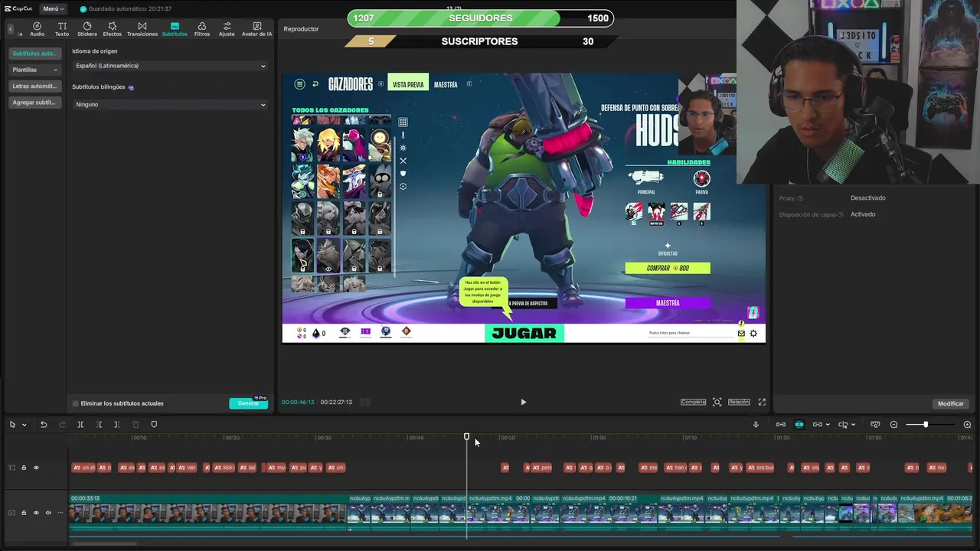Open the video track more options
Image resolution: width=980 pixels, height=551 pixels.
pyautogui.click(x=60, y=513)
